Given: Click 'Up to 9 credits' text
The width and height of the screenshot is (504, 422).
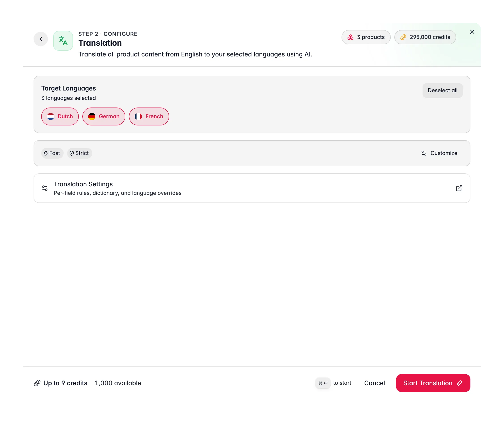Looking at the screenshot, I should pos(65,383).
